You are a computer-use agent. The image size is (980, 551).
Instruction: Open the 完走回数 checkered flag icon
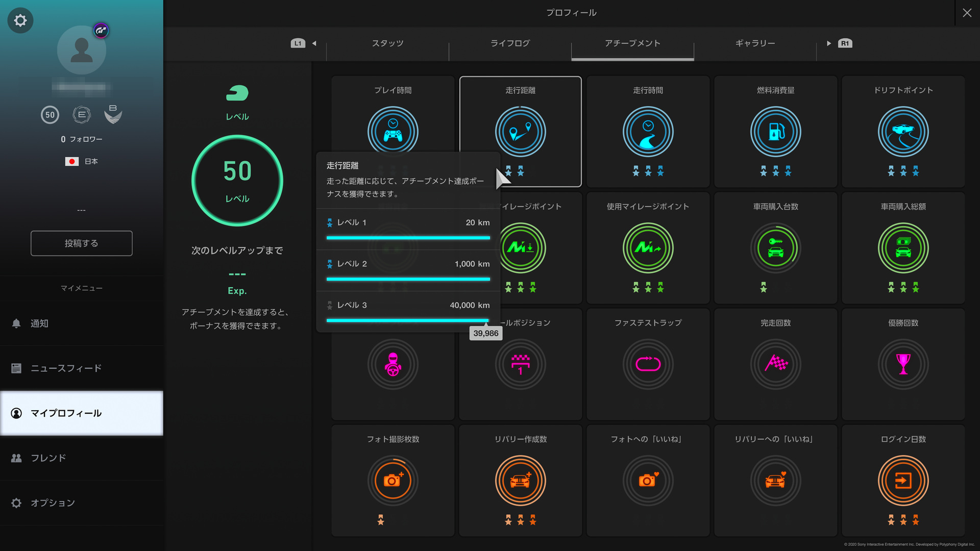[776, 364]
